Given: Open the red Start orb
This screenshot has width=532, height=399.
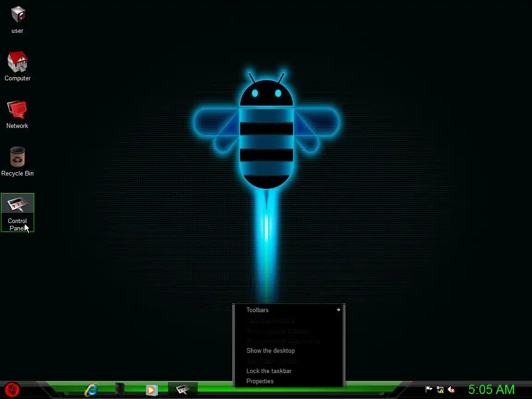Looking at the screenshot, I should click(x=12, y=389).
